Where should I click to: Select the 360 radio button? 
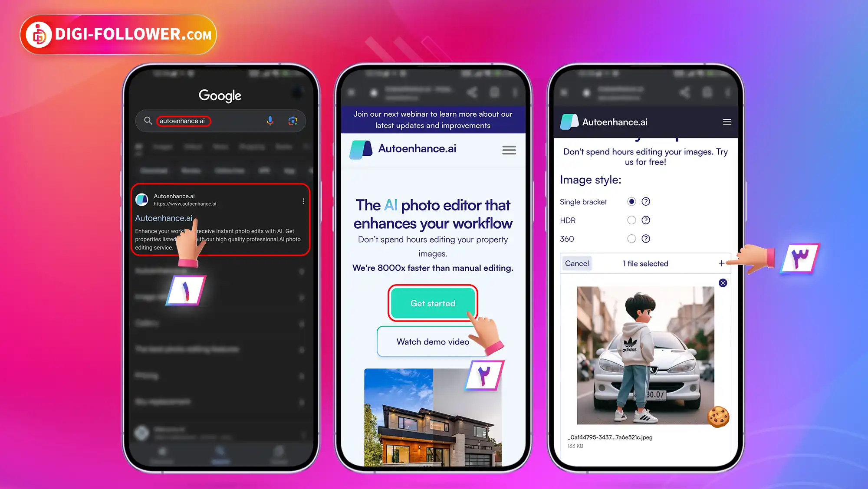click(631, 239)
